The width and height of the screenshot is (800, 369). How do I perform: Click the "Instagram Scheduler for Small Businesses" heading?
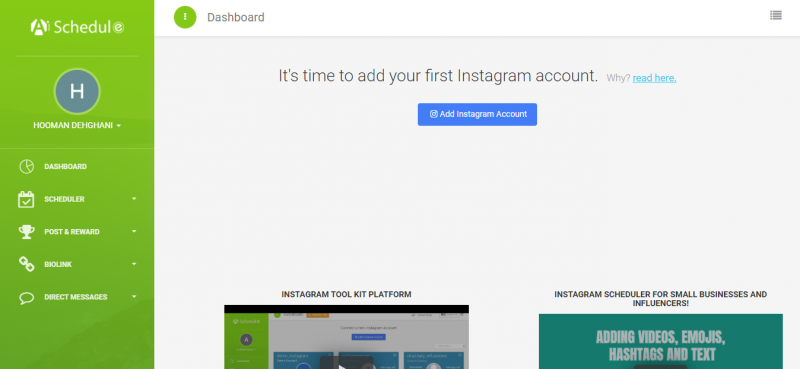tap(660, 299)
